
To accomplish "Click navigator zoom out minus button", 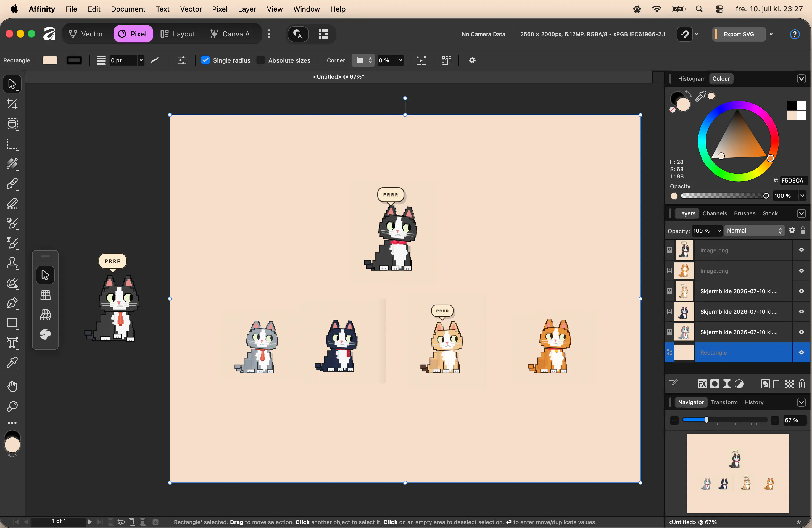I will click(674, 421).
